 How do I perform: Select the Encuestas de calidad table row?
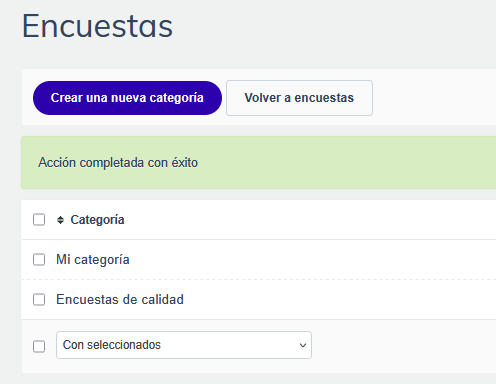pos(259,300)
